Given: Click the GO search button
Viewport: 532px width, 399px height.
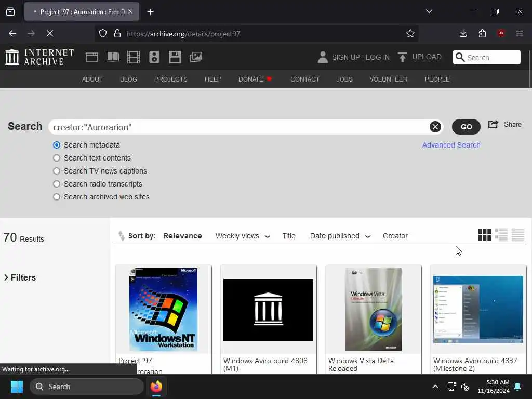Looking at the screenshot, I should 466,127.
